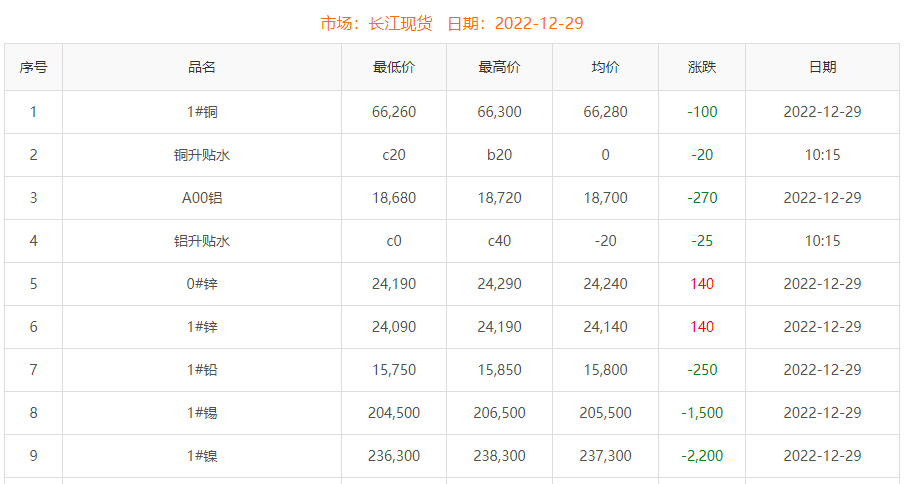Select the 1#锡 product name
This screenshot has height=484, width=908.
tap(202, 413)
